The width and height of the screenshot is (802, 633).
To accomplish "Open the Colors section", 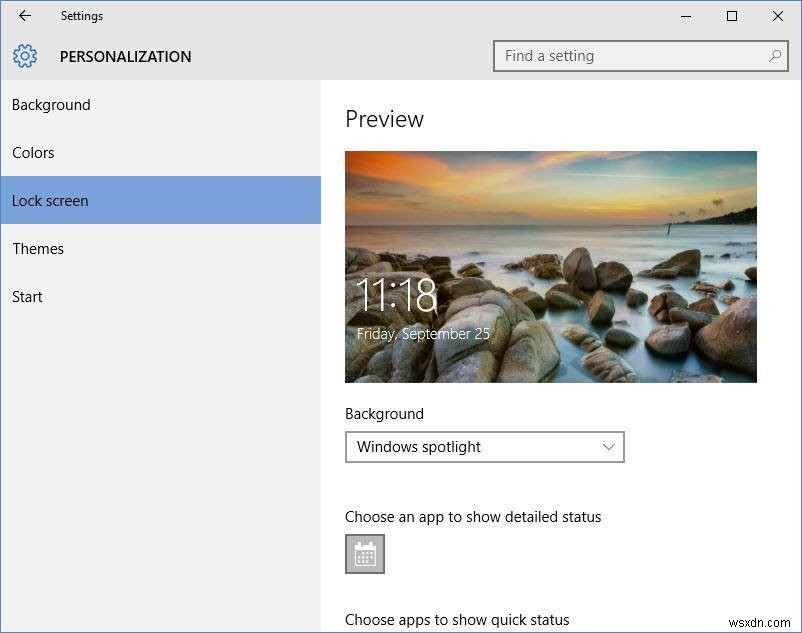I will (33, 152).
